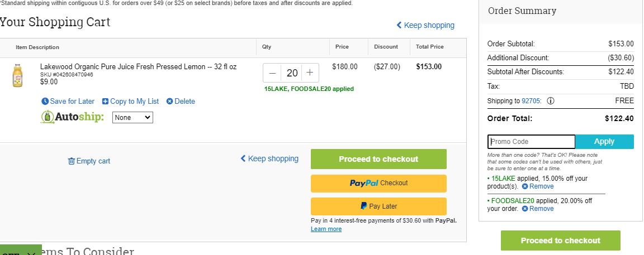Click the Copy to My List plus icon

[x=105, y=101]
